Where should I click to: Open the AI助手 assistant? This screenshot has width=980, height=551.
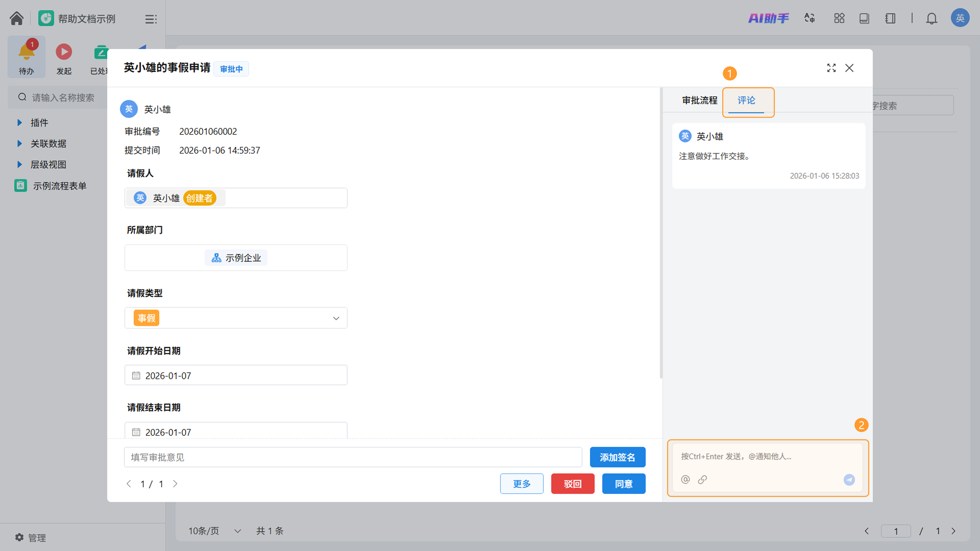[768, 18]
